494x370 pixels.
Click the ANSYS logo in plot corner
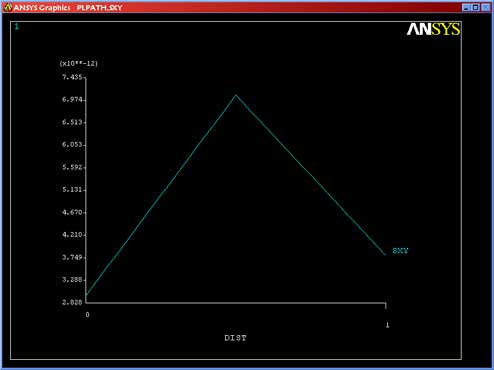coord(433,29)
